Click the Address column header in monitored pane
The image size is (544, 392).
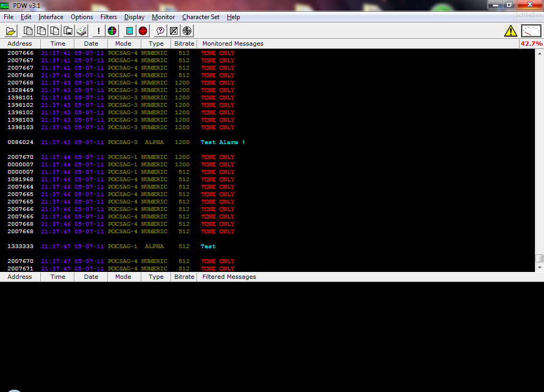(x=20, y=44)
